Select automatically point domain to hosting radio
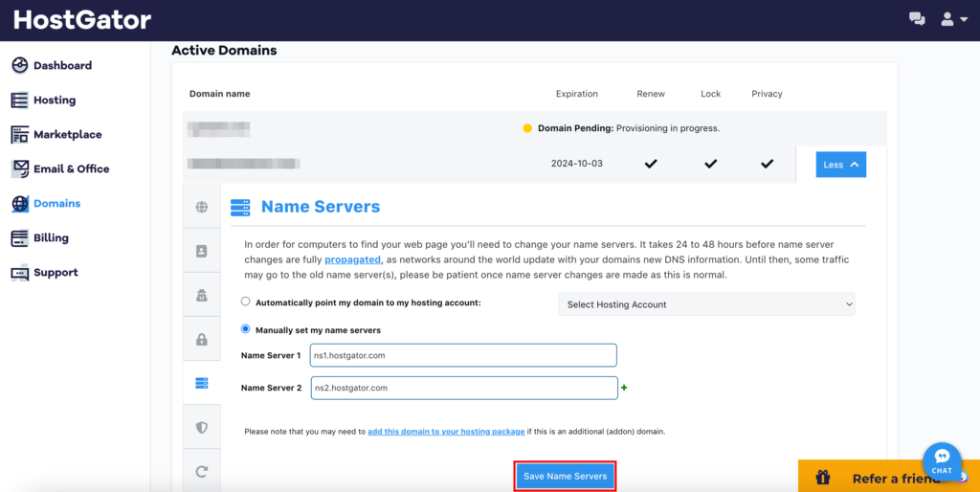The width and height of the screenshot is (980, 492). coord(246,302)
